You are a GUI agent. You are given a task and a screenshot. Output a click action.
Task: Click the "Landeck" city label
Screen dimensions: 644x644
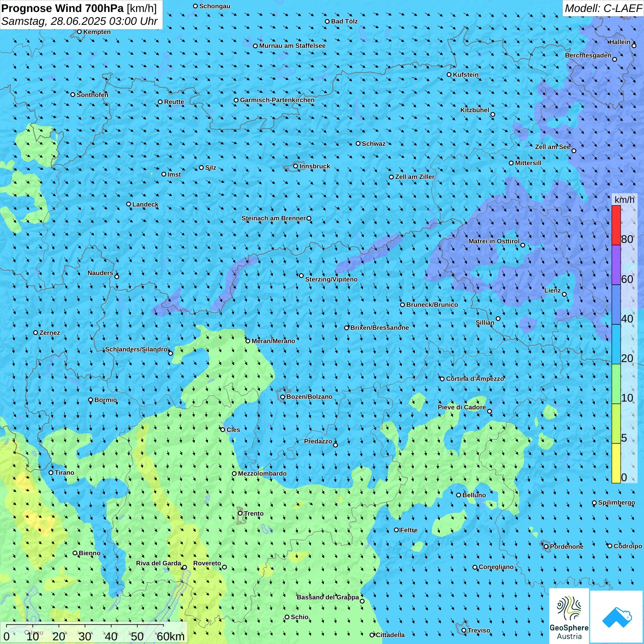[x=145, y=204]
